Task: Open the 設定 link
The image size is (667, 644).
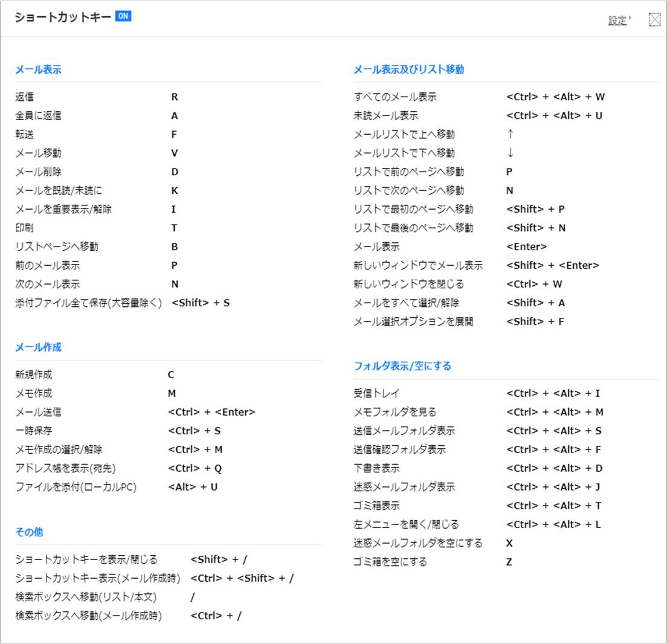Action: (x=617, y=21)
